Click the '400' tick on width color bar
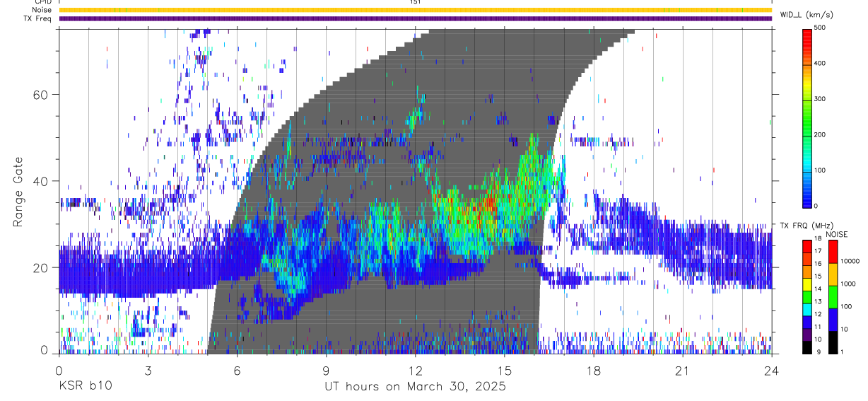Viewport: 868px width, 401px height. click(821, 64)
